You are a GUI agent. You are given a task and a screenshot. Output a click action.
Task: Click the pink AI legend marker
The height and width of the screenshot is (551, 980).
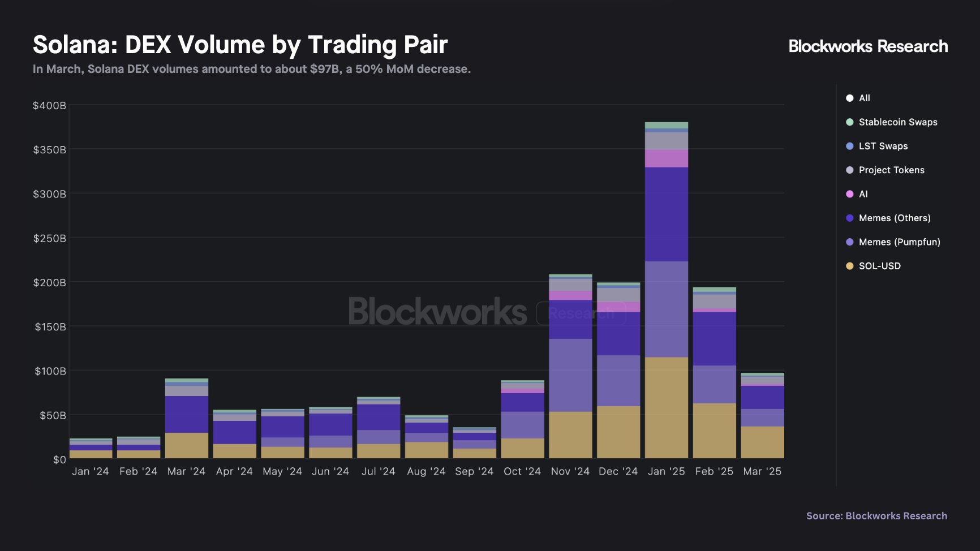849,194
